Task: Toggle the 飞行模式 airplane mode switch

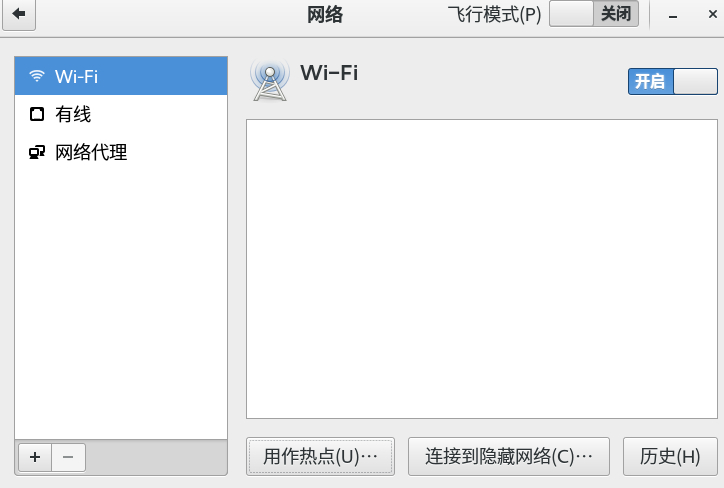Action: click(594, 15)
